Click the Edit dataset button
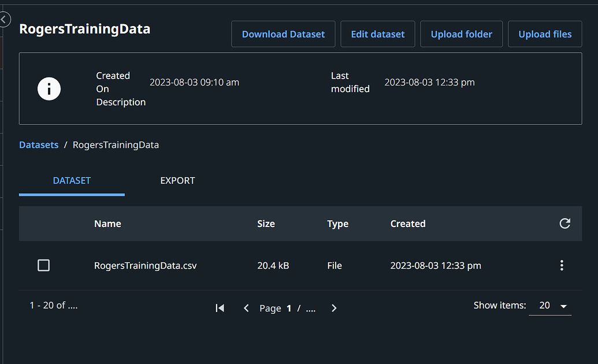 (x=378, y=34)
